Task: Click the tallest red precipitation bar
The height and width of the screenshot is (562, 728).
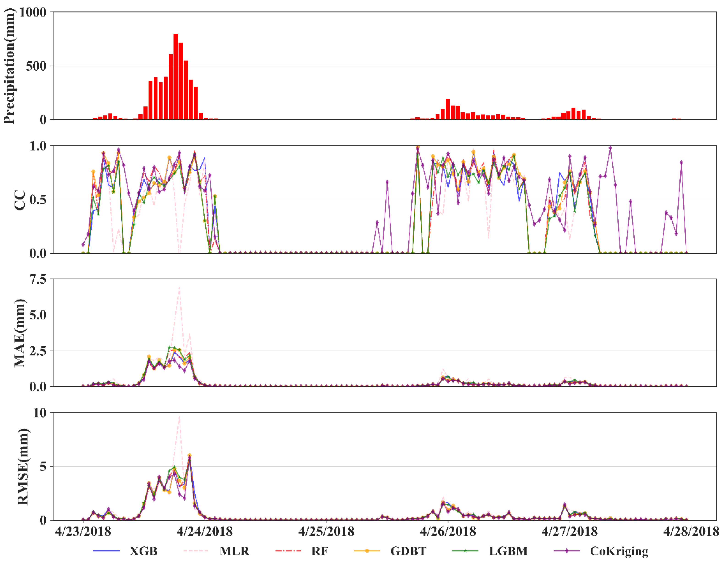Action: coord(176,77)
